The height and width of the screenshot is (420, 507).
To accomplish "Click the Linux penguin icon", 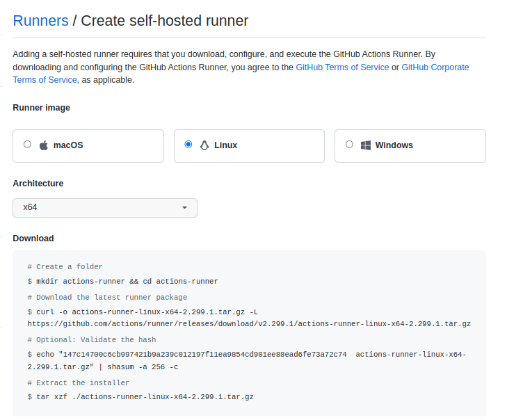I will (x=204, y=145).
